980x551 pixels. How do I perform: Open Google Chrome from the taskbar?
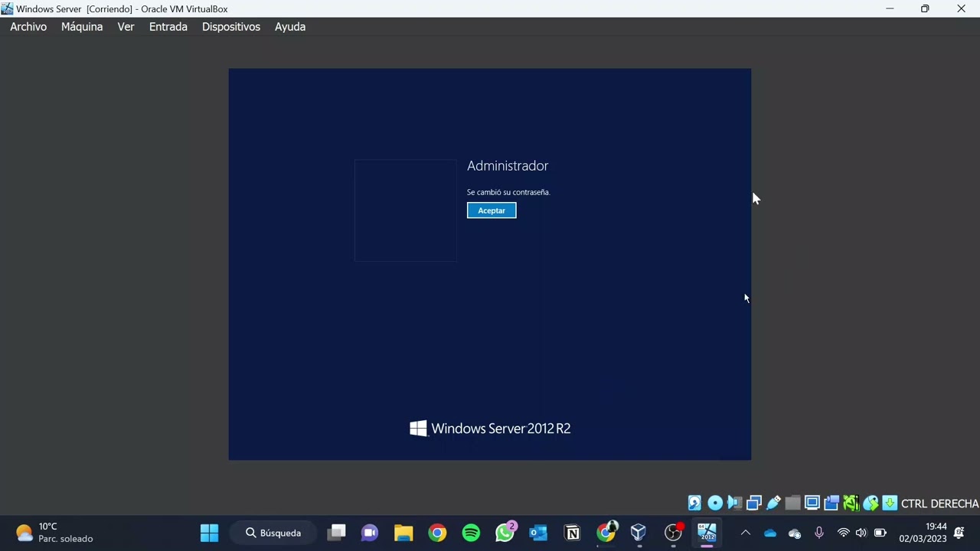pos(437,533)
